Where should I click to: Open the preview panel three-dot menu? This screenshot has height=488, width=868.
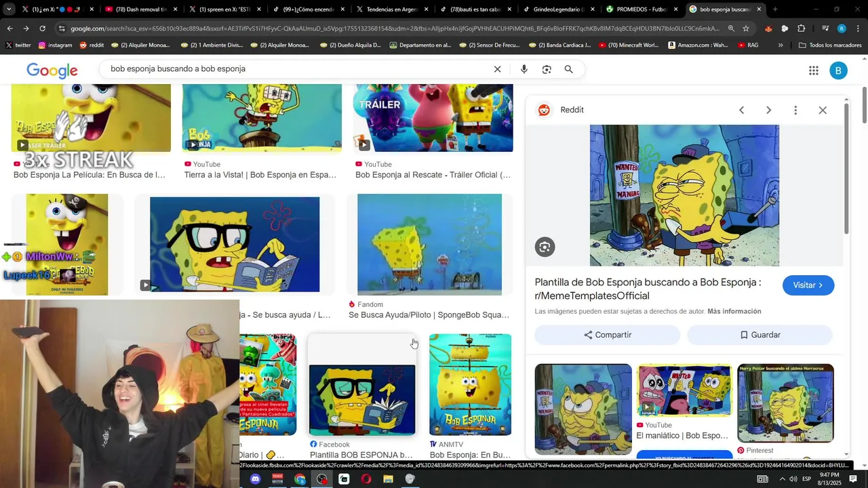[795, 110]
